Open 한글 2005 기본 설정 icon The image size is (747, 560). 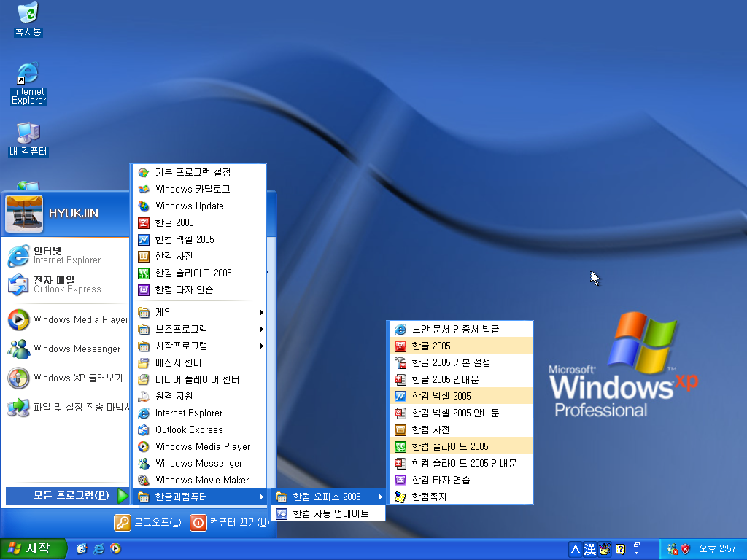(x=400, y=362)
